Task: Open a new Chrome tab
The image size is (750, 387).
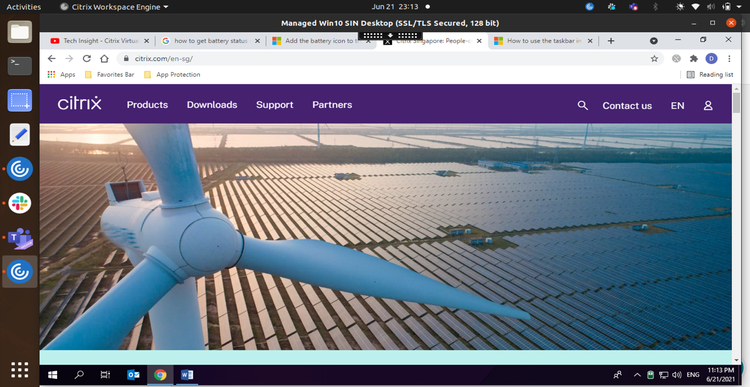Action: pyautogui.click(x=611, y=41)
